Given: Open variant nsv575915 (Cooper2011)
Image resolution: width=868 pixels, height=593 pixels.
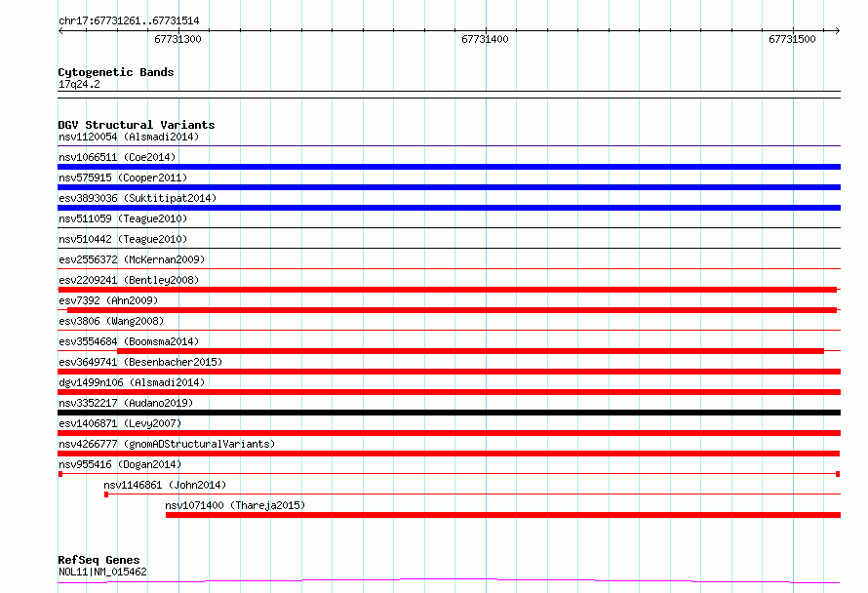Looking at the screenshot, I should (x=123, y=178).
